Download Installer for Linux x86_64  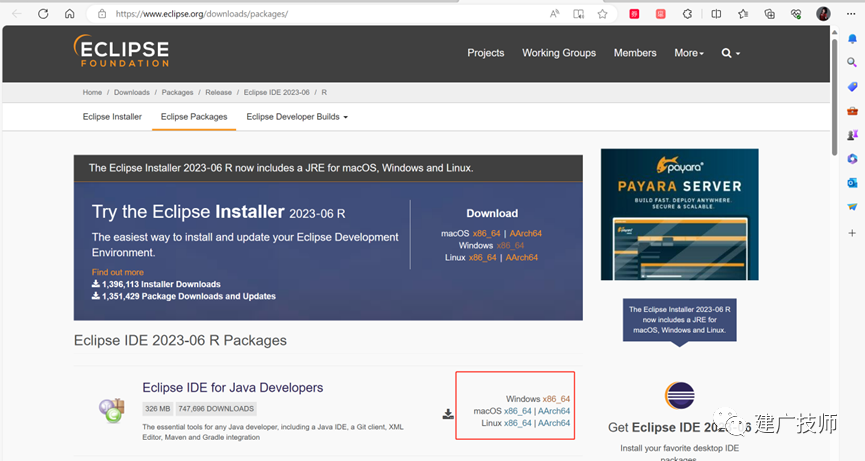[x=482, y=258]
